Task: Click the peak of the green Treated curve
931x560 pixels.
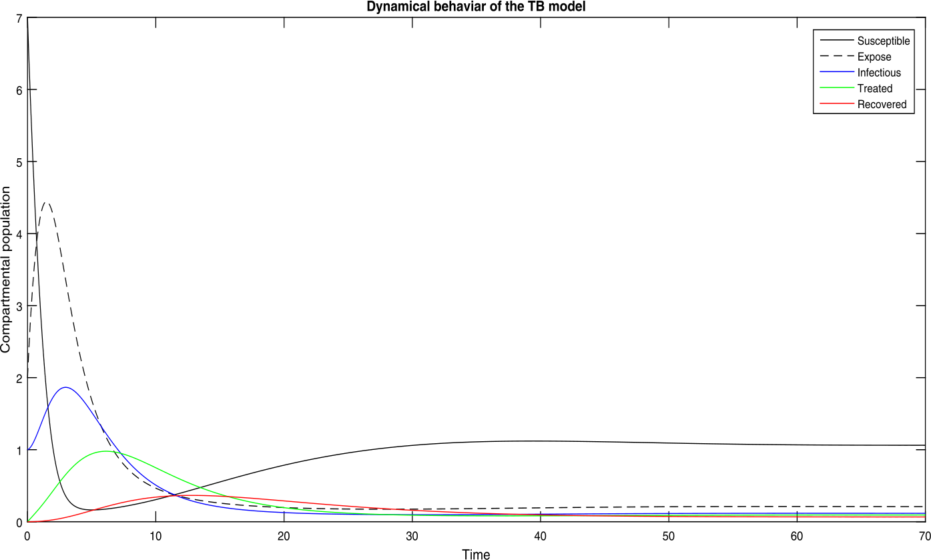Action: click(105, 451)
